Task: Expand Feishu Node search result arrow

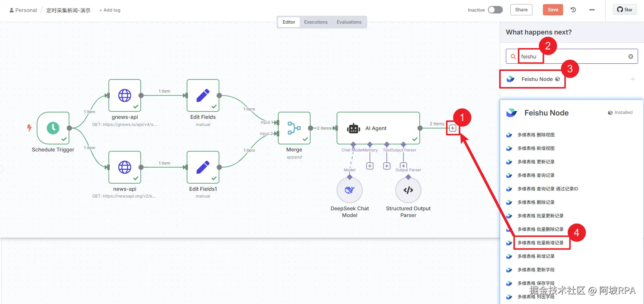Action: coord(632,79)
